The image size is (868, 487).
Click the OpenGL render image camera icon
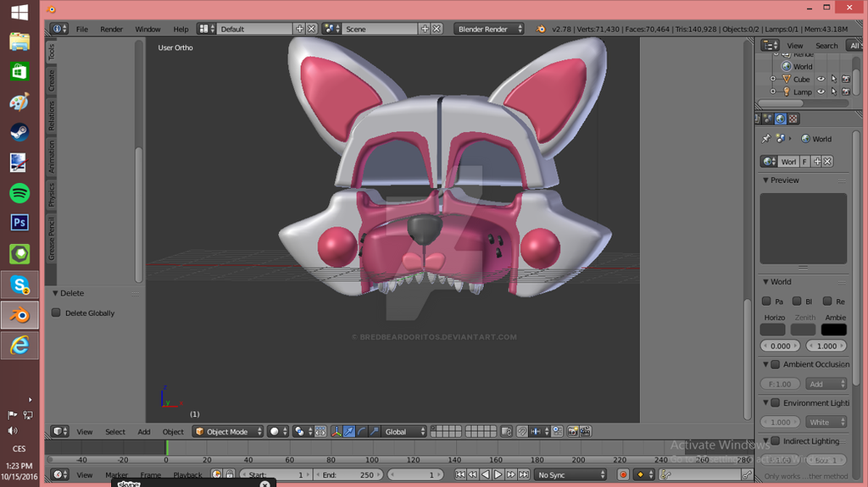tap(573, 432)
